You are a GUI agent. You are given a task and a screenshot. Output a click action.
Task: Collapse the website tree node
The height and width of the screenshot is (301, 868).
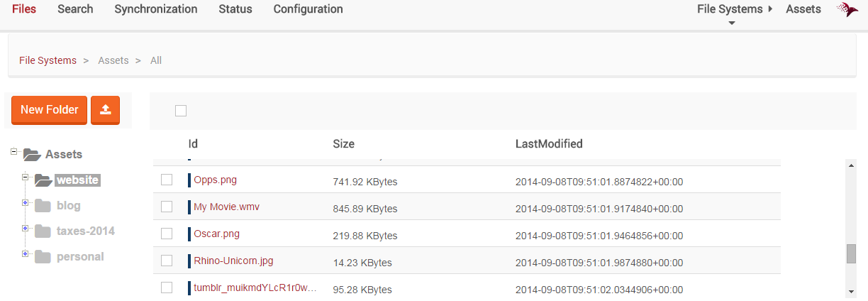tap(26, 177)
